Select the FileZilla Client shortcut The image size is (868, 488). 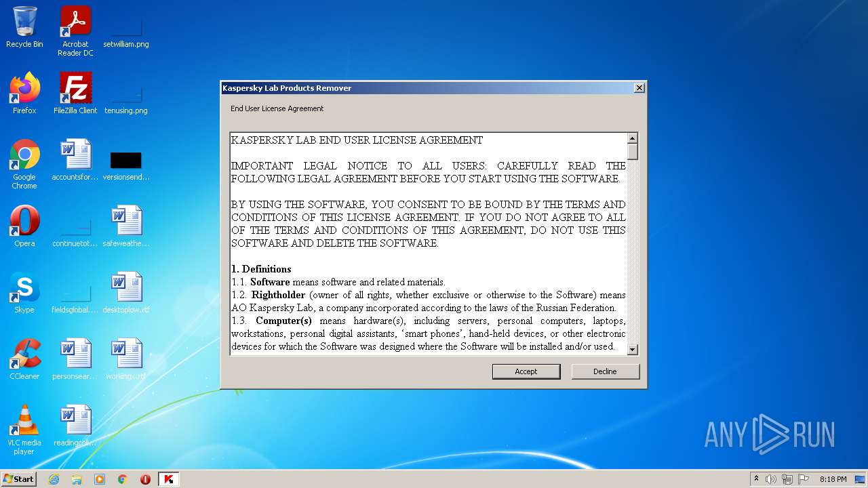[x=75, y=94]
